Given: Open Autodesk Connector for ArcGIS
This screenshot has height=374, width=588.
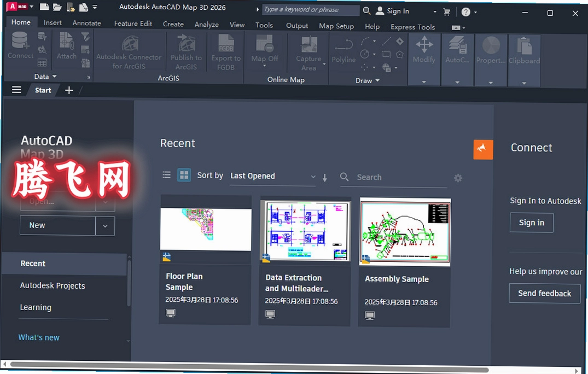Looking at the screenshot, I should (x=130, y=44).
